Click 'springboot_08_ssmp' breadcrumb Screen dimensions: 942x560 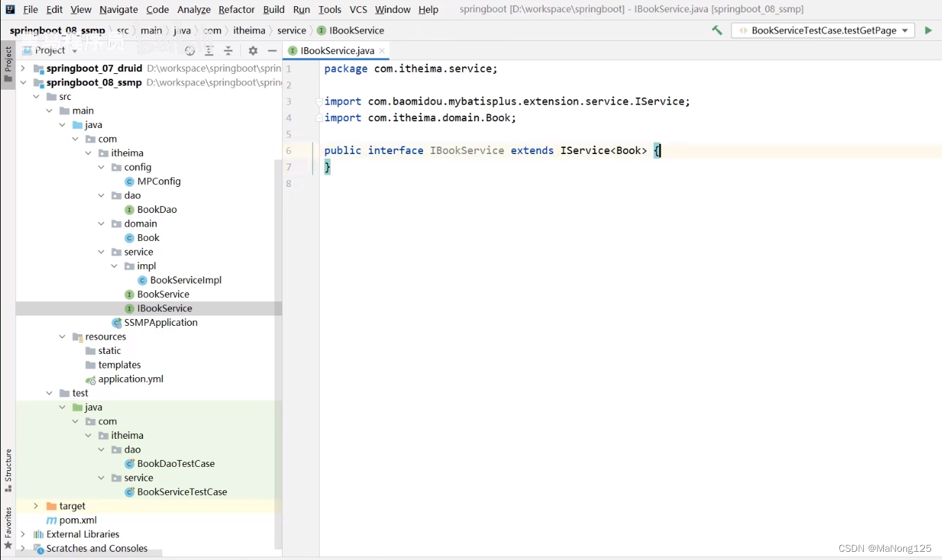point(58,30)
